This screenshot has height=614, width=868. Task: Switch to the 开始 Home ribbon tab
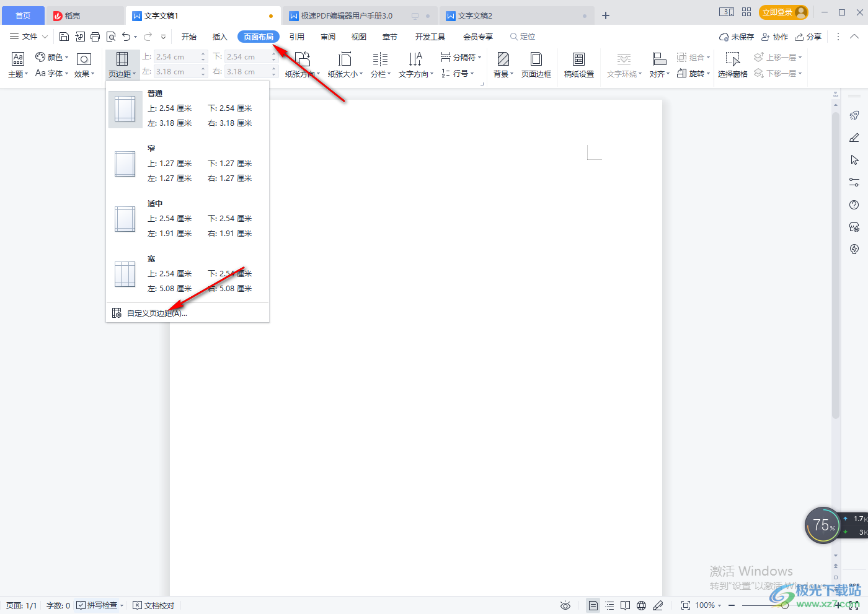click(x=189, y=37)
